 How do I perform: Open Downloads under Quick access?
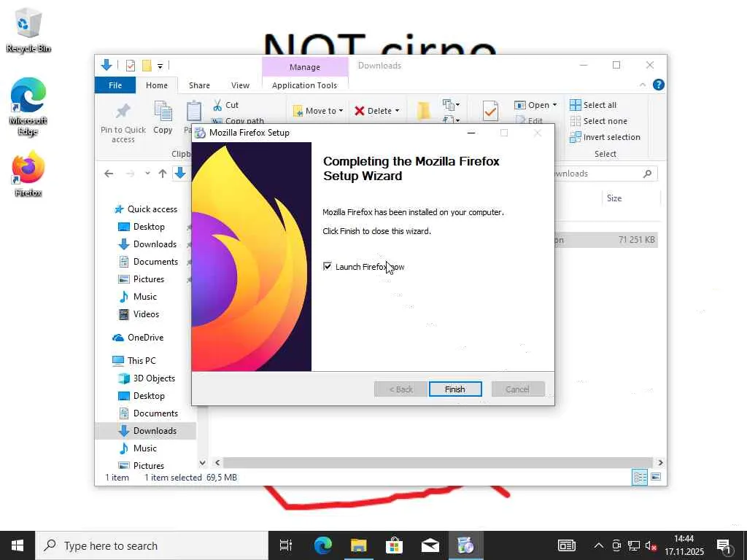(x=147, y=244)
